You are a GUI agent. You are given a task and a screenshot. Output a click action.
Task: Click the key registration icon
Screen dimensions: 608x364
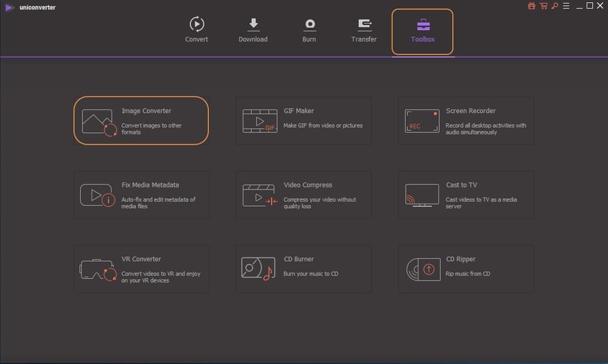pyautogui.click(x=554, y=6)
